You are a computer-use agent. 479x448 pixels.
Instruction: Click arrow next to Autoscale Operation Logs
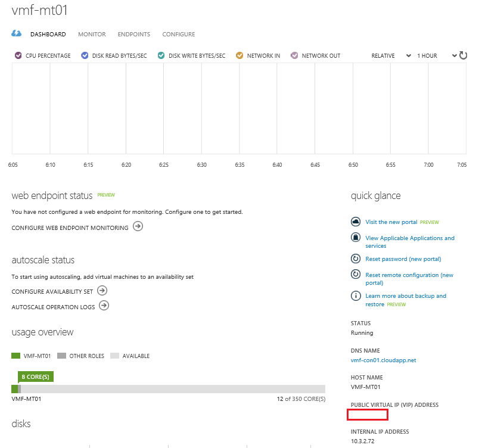pyautogui.click(x=104, y=306)
